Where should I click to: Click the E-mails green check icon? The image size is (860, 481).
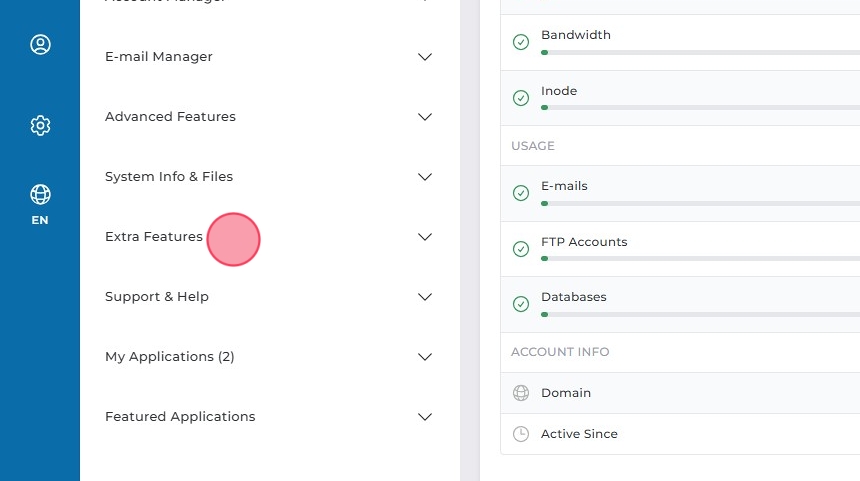click(521, 193)
